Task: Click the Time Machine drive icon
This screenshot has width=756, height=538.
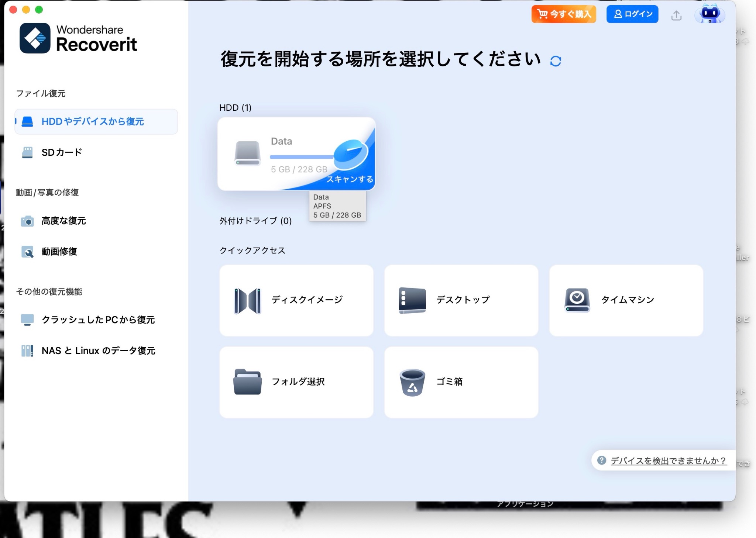Action: 577,300
